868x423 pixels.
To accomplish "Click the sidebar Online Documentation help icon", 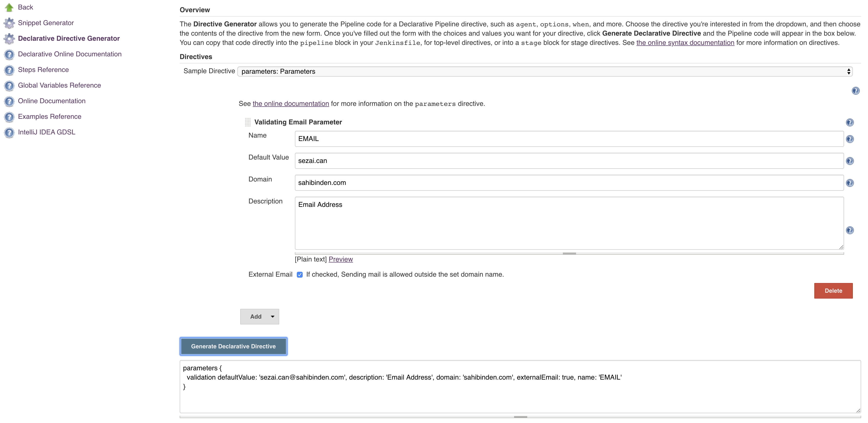I will [x=9, y=101].
